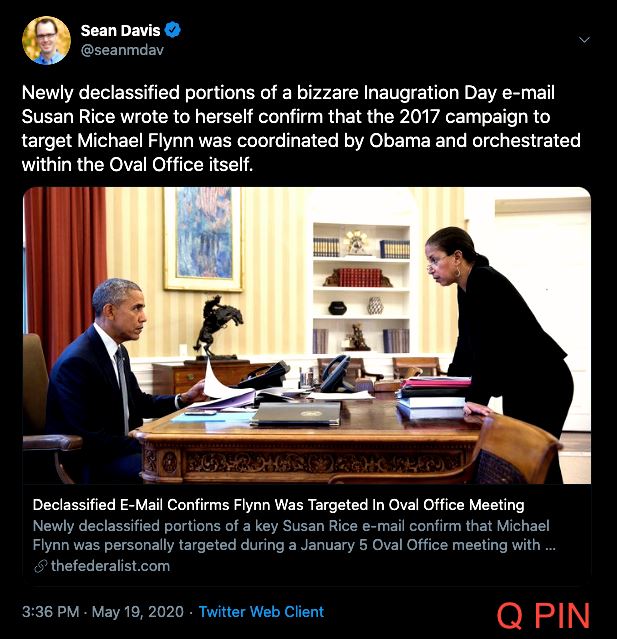Open the Twitter Web Client link
The image size is (617, 639).
[261, 612]
